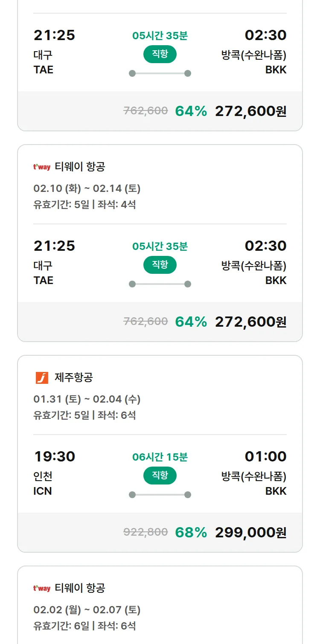Tap the 68% discount label
Image resolution: width=320 pixels, height=644 pixels.
pos(191,532)
